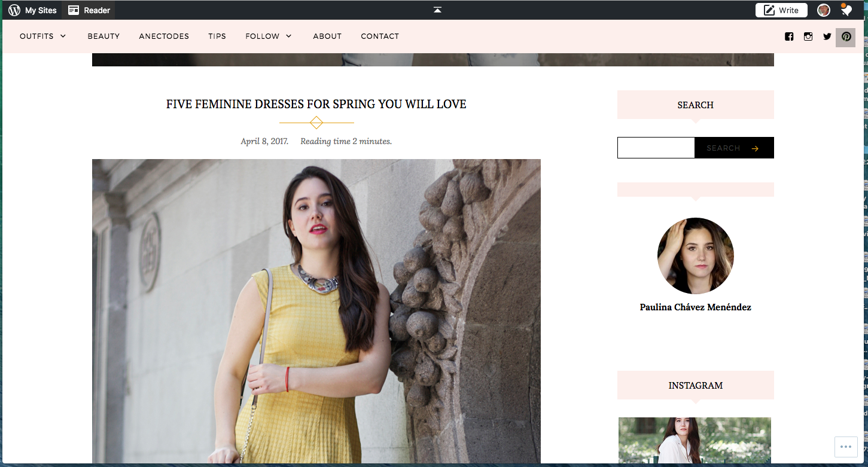Collapse the admin bar with up arrow

tap(437, 10)
